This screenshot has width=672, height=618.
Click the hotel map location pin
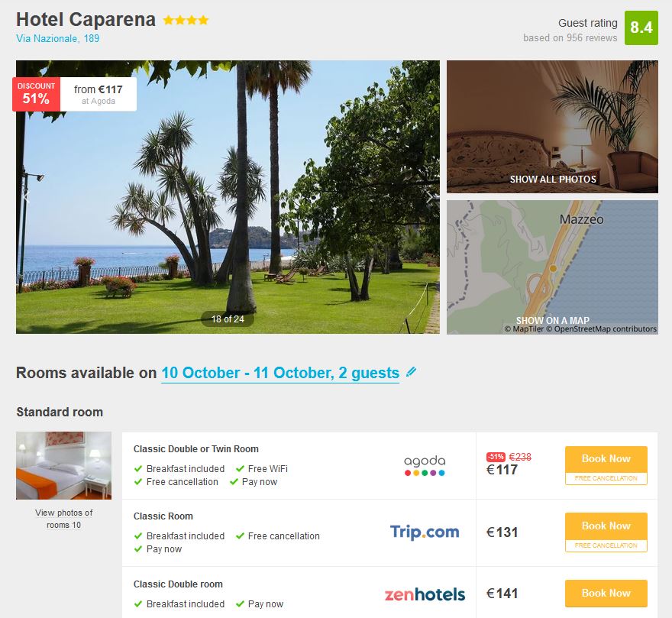pyautogui.click(x=554, y=268)
